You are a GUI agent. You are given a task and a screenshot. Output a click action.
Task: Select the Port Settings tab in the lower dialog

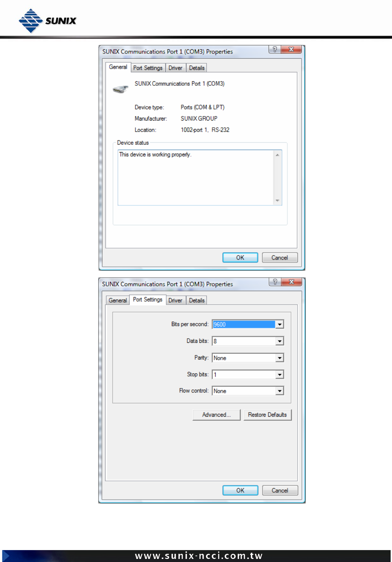point(148,300)
